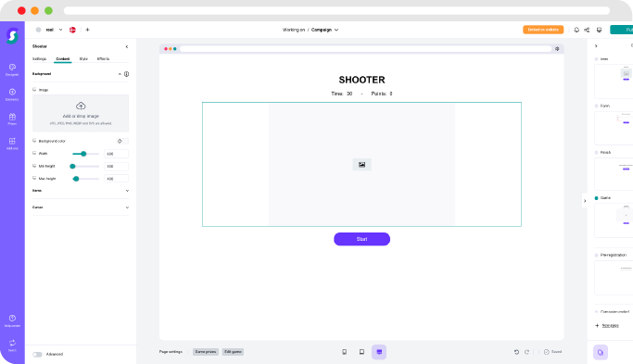Open the campaign name dropdown at the top left
Viewport: 633px width, 364px height.
pyautogui.click(x=60, y=30)
